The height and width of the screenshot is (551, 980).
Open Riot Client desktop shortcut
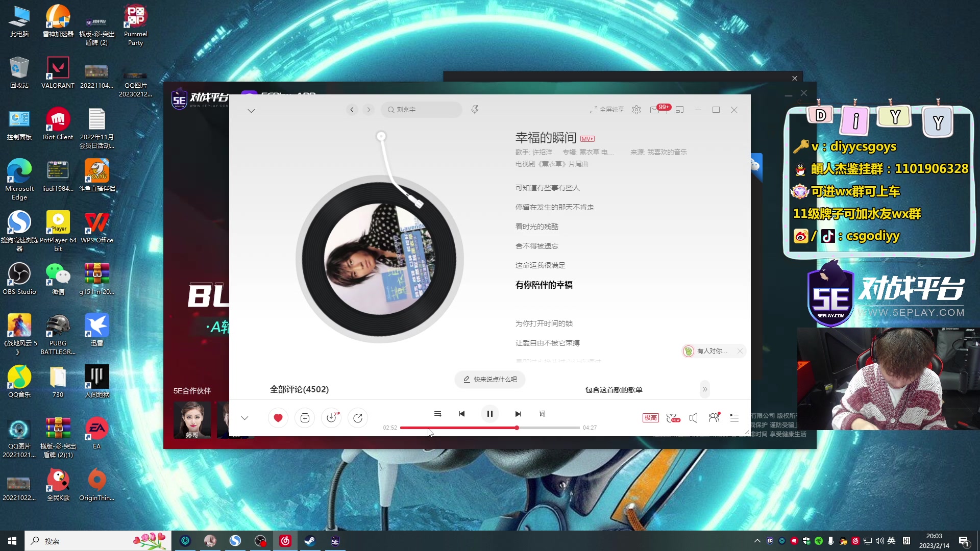coord(58,124)
